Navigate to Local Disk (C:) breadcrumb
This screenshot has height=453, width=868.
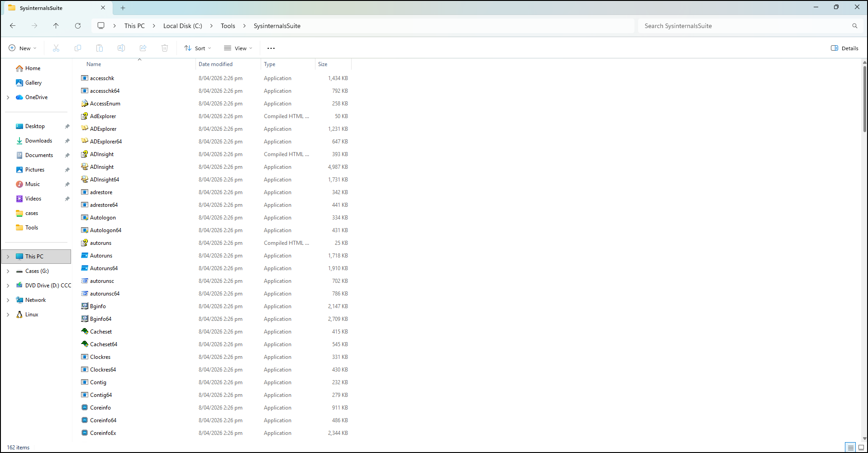182,26
